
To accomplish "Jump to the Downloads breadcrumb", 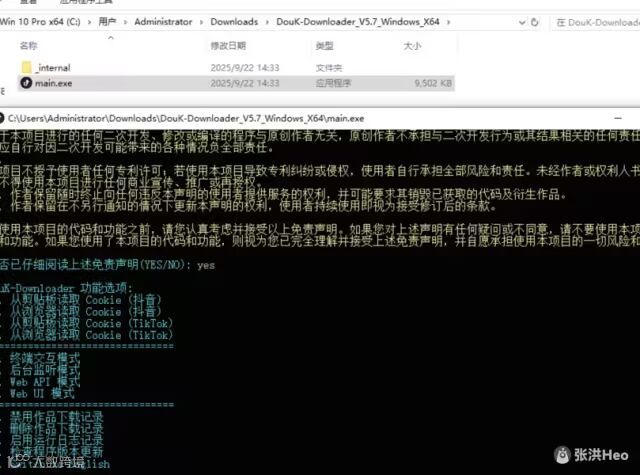I will (234, 22).
